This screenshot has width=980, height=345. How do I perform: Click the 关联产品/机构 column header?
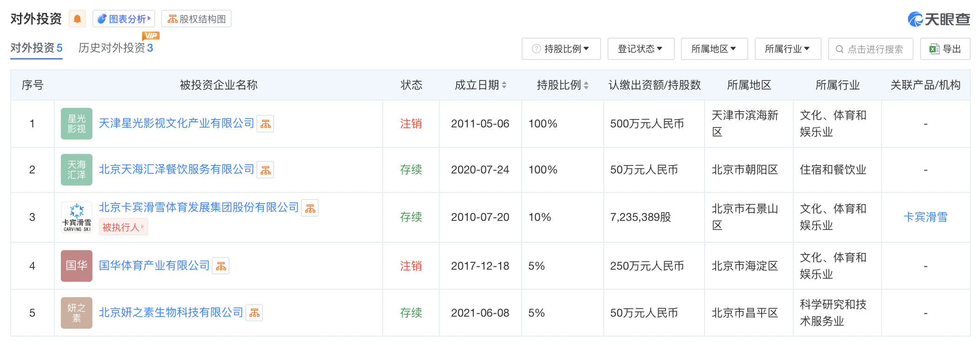pos(925,85)
